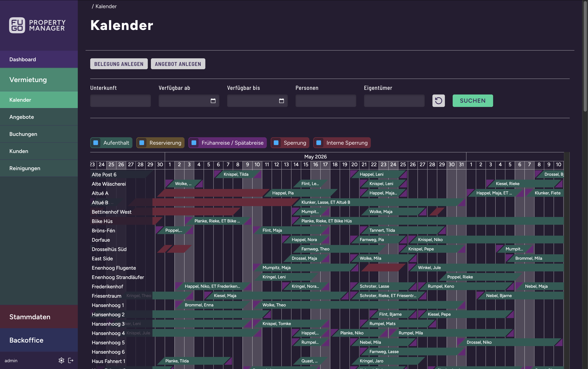Toggle the Sperrung legend checkbox
The height and width of the screenshot is (369, 588).
point(276,143)
